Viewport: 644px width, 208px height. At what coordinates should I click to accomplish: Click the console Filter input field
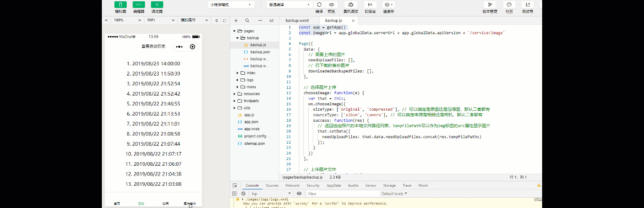[x=342, y=194]
